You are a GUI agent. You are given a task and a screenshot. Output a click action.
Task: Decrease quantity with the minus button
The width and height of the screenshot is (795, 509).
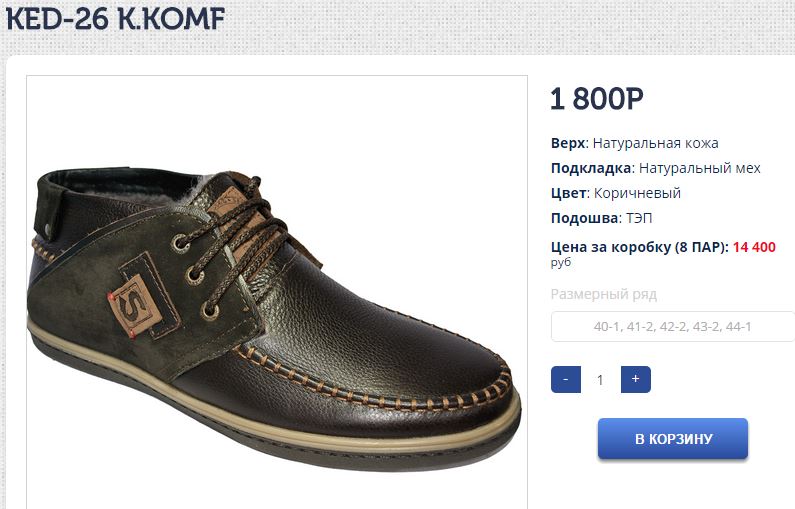pyautogui.click(x=565, y=380)
